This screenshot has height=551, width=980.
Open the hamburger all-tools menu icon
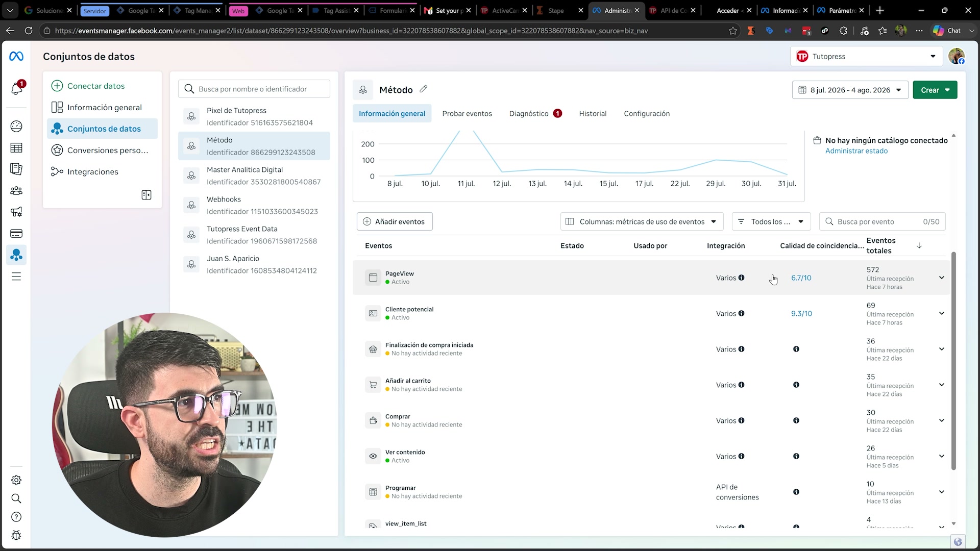(x=16, y=277)
